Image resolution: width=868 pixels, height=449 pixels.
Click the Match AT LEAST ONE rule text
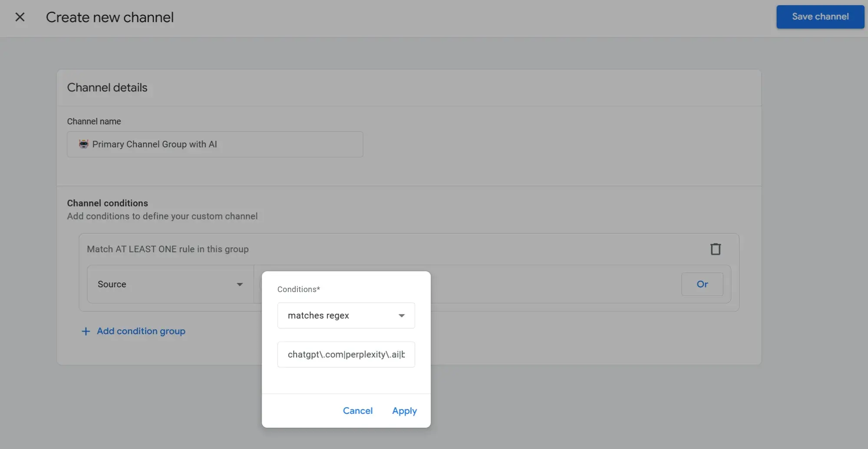pos(168,249)
